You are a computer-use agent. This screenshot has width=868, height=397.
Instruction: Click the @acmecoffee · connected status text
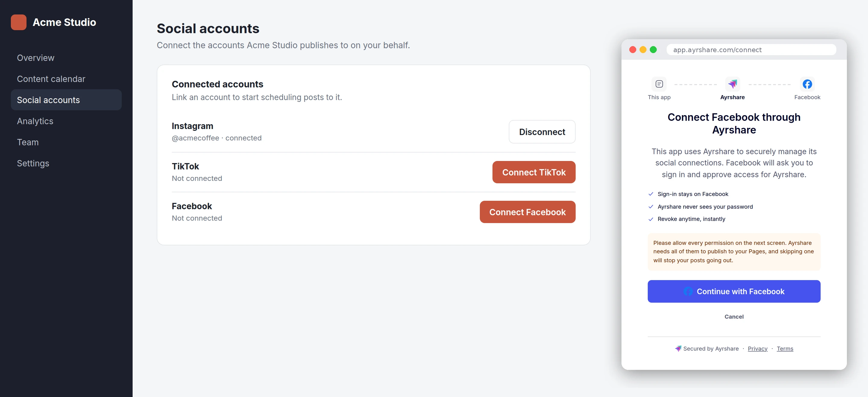click(217, 138)
